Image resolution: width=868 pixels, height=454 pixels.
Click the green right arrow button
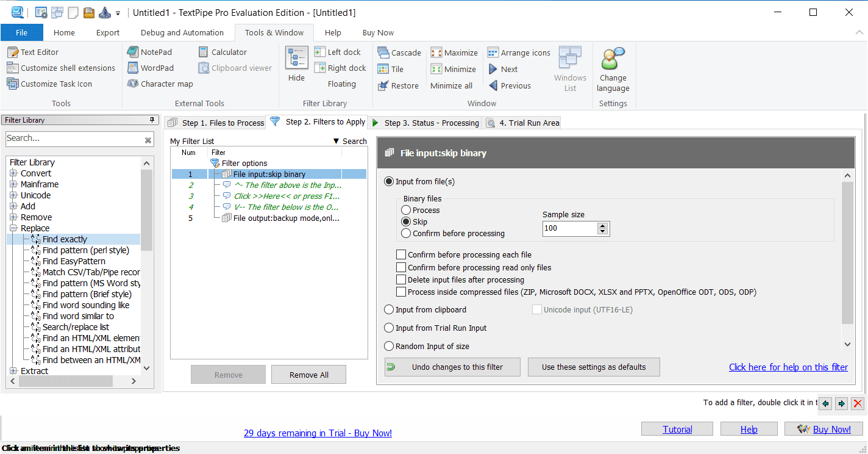(x=842, y=403)
